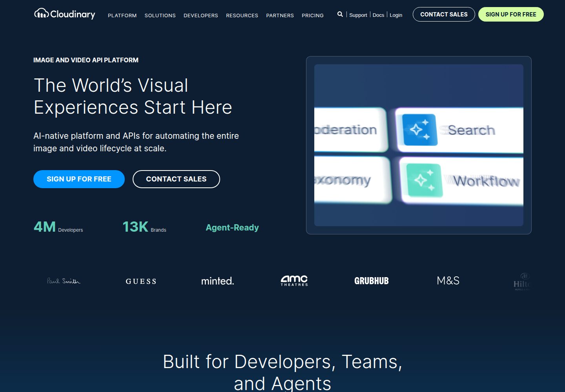The image size is (565, 392).
Task: Open the Support link
Action: click(358, 15)
